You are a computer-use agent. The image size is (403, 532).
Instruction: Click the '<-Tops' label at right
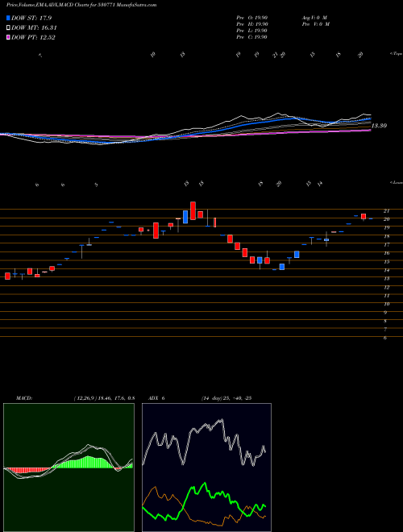coord(396,54)
